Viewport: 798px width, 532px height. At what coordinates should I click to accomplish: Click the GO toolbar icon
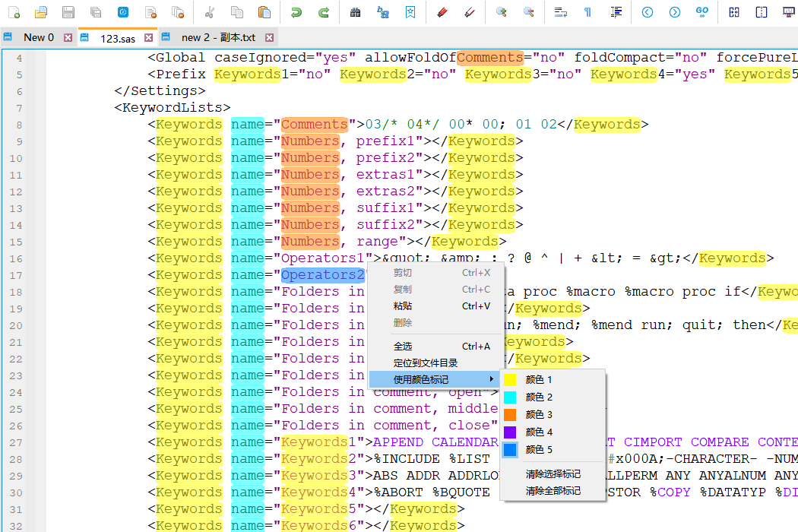pos(702,12)
